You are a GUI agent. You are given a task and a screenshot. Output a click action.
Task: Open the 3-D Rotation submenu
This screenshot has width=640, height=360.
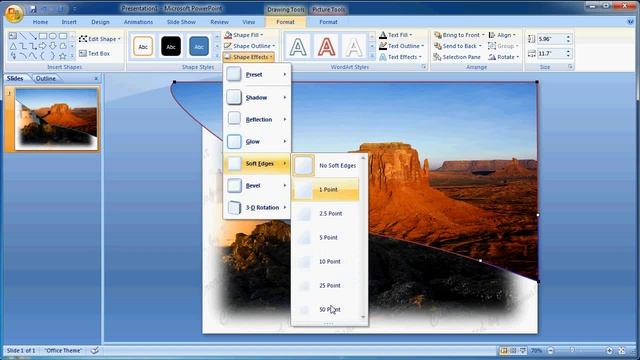click(257, 208)
